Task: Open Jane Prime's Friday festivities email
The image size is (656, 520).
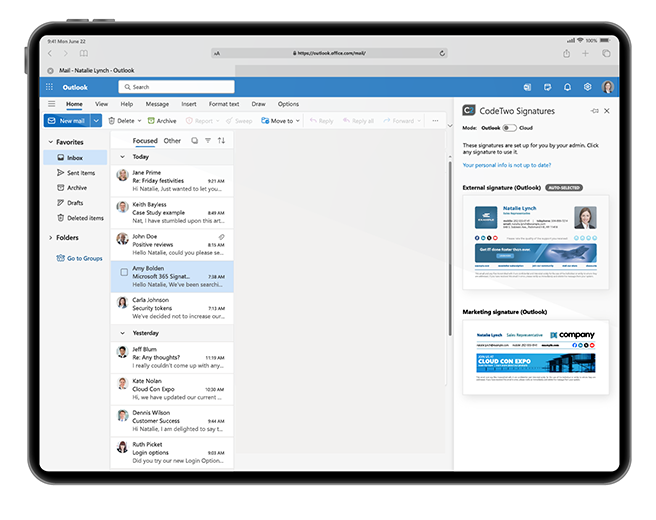Action: pos(172,181)
